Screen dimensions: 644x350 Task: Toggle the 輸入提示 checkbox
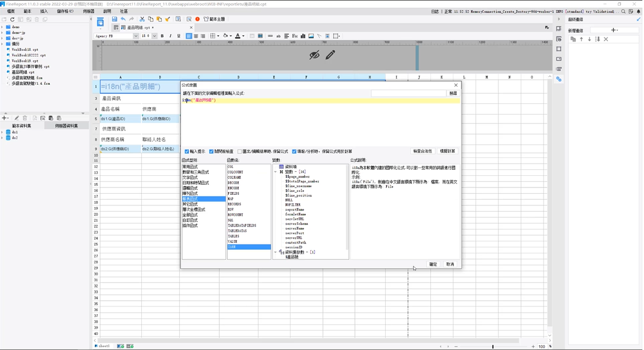(x=187, y=152)
